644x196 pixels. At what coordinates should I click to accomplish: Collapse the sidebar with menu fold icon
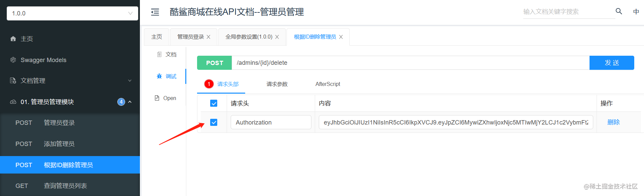click(155, 12)
